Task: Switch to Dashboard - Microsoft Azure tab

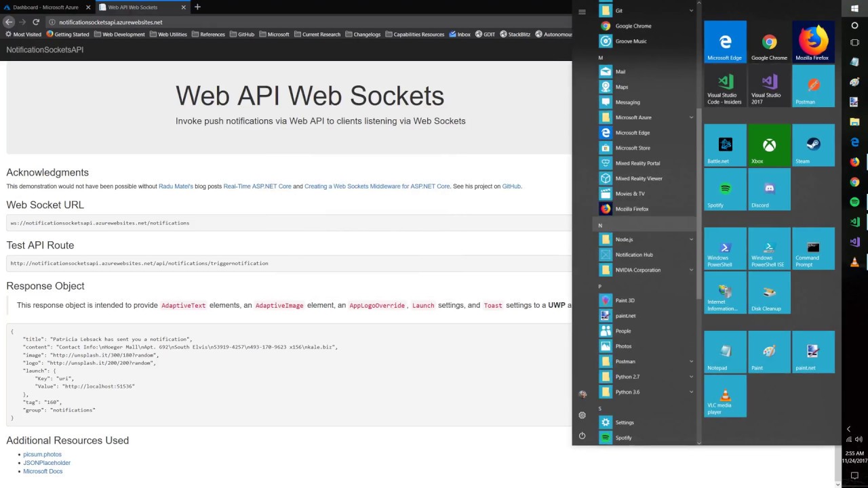Action: [x=46, y=7]
